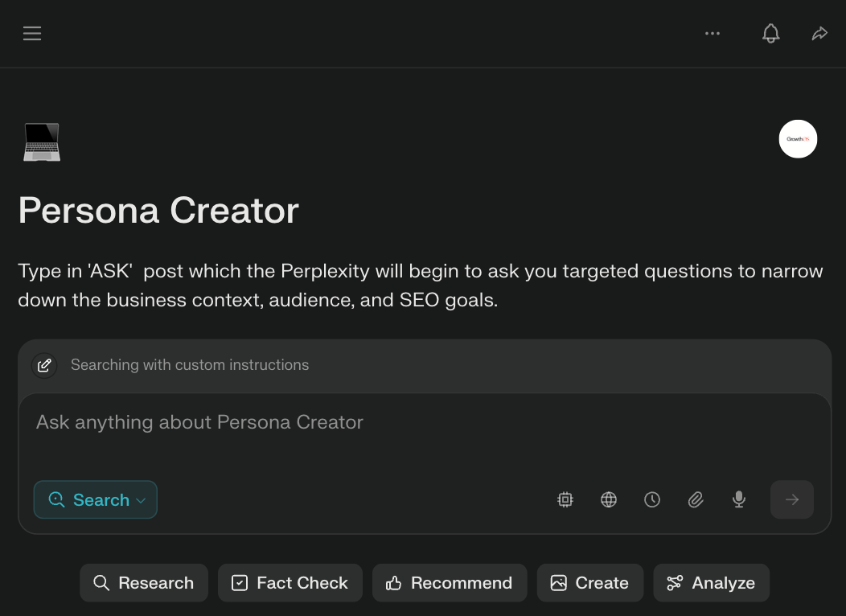Screen dimensions: 846x616
Task: Open the GrowthOS profile avatar
Action: pyautogui.click(x=798, y=139)
